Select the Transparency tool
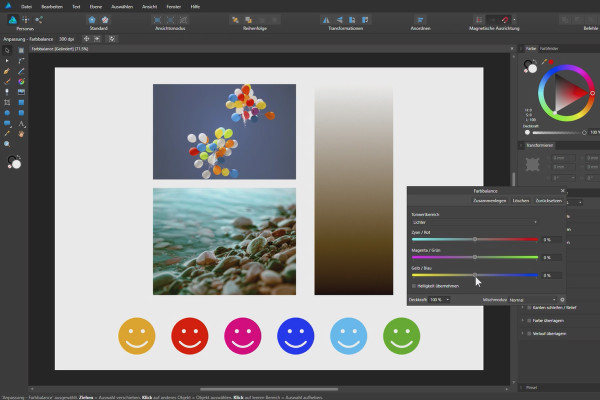 (7, 92)
